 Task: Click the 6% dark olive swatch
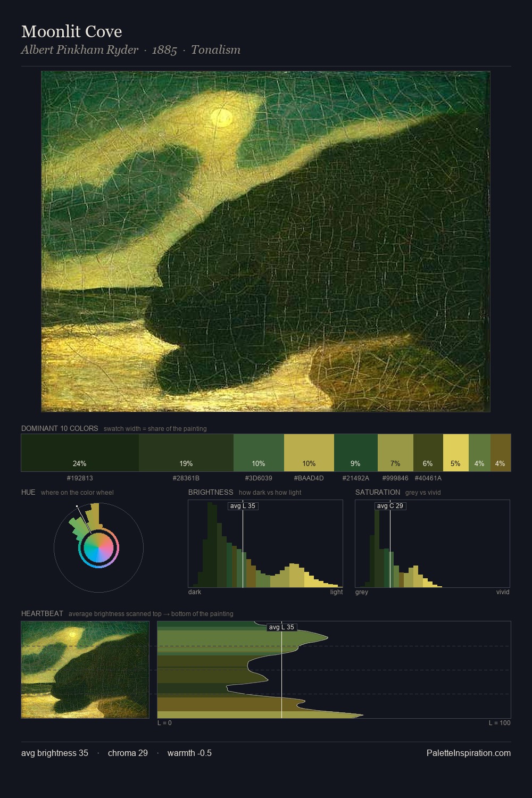[x=428, y=453]
